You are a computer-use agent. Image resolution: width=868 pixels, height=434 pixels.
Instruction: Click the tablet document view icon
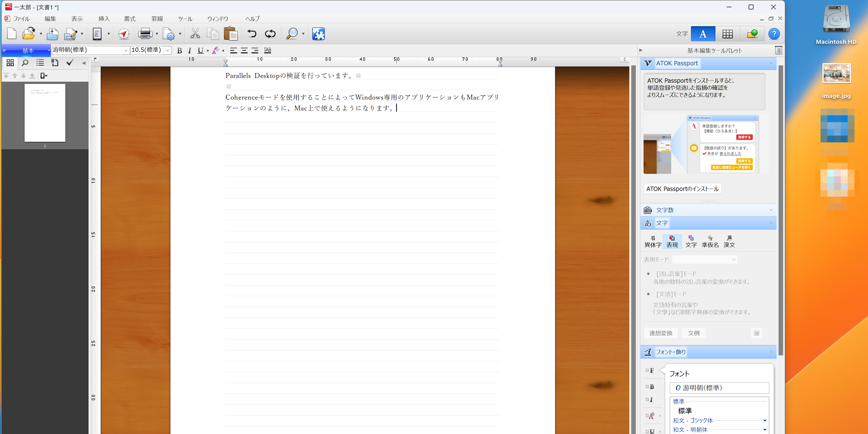[x=97, y=34]
